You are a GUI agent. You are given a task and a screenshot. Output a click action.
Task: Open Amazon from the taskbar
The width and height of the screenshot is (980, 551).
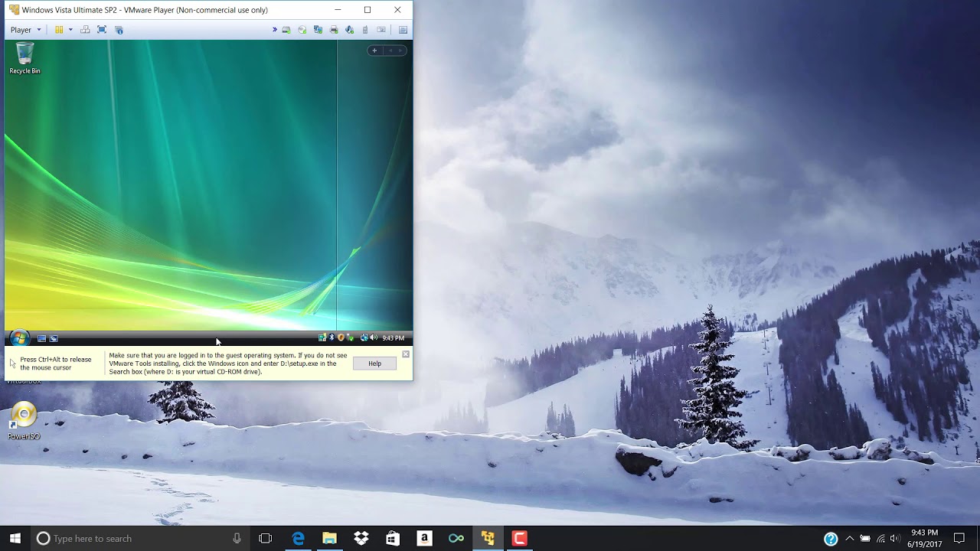click(424, 538)
